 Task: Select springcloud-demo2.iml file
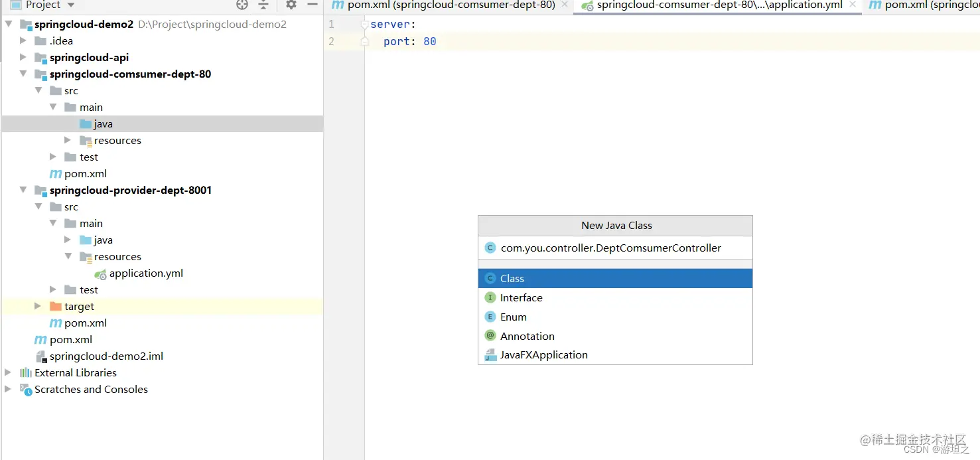(x=106, y=356)
